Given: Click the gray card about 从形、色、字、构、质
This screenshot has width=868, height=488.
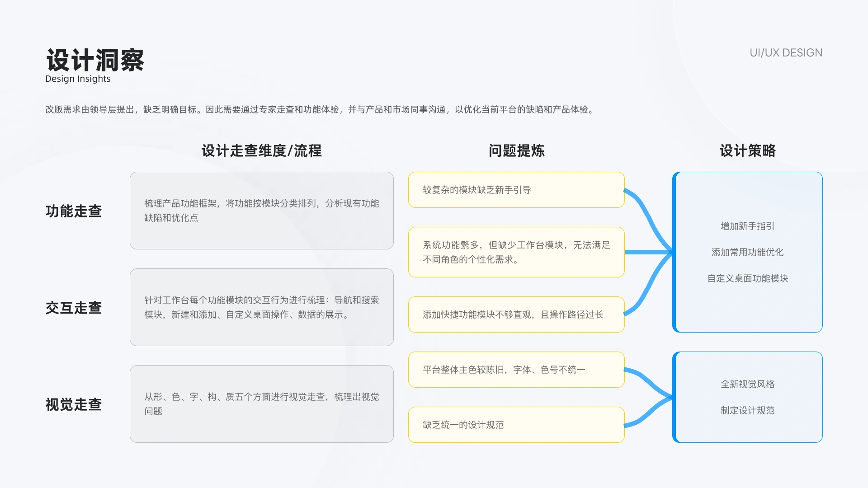Looking at the screenshot, I should click(262, 404).
